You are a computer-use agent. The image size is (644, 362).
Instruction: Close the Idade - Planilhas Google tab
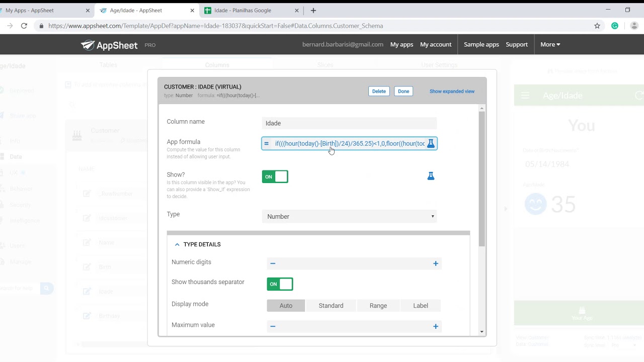point(297,11)
